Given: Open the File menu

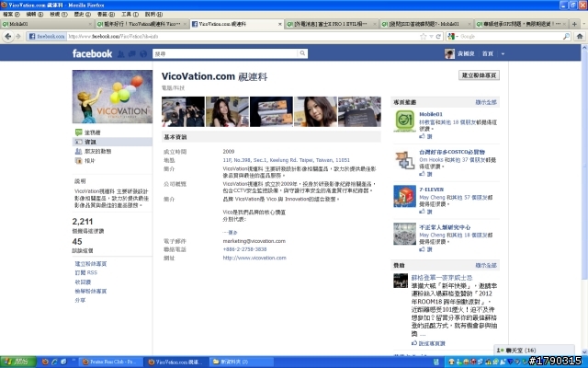Looking at the screenshot, I should click(11, 15).
